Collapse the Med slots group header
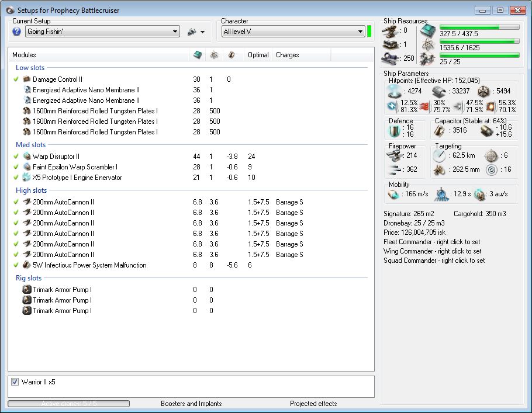 (30, 144)
